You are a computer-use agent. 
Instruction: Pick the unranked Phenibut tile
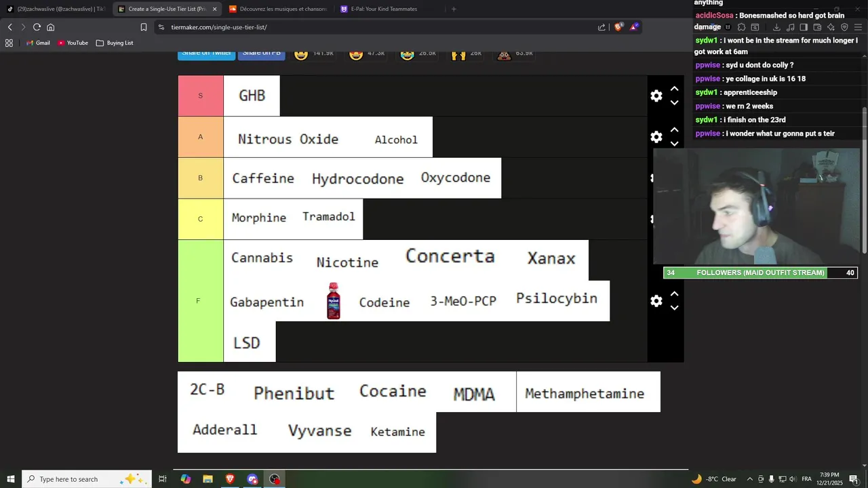click(x=294, y=392)
